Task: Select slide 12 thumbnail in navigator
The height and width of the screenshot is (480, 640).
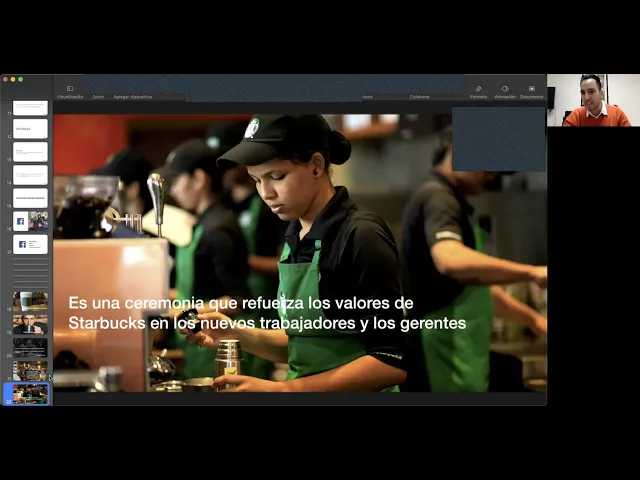Action: (30, 129)
